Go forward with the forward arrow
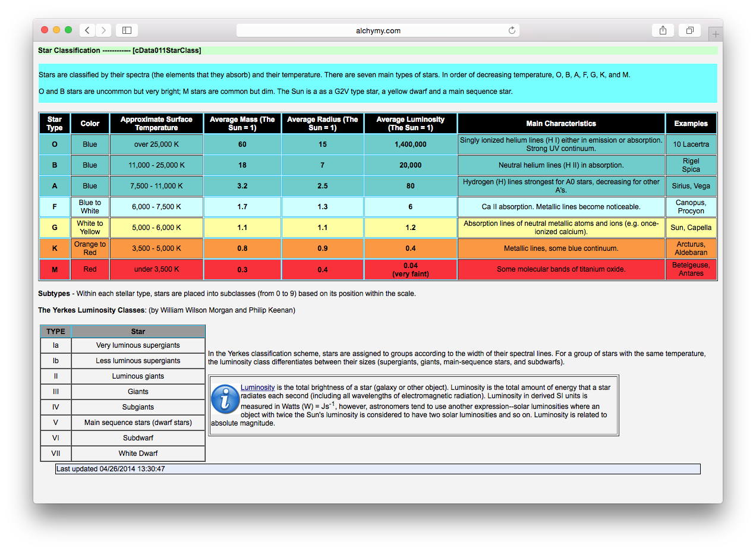The height and width of the screenshot is (551, 756). [103, 30]
